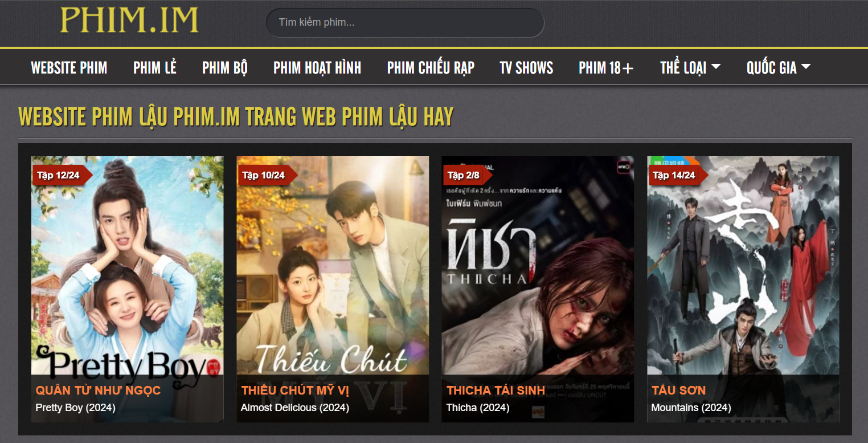The width and height of the screenshot is (868, 443).
Task: Click the Tập 10/24 episode badge
Action: [x=264, y=175]
